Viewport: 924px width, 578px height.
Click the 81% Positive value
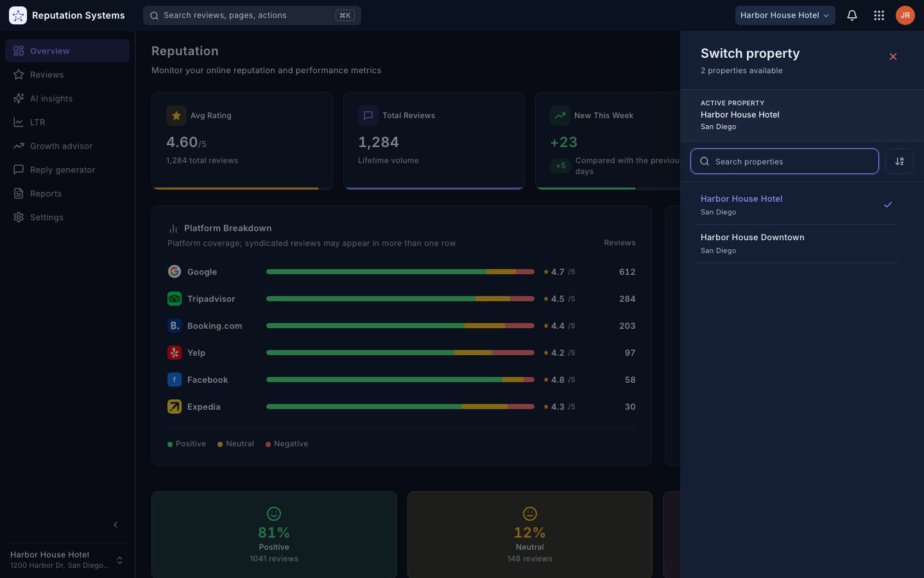274,532
